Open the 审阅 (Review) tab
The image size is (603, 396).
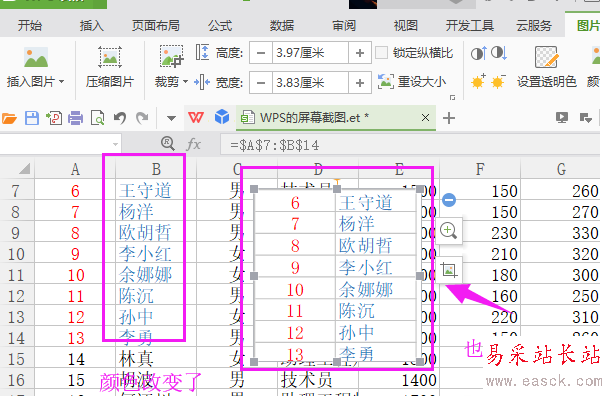coord(344,26)
